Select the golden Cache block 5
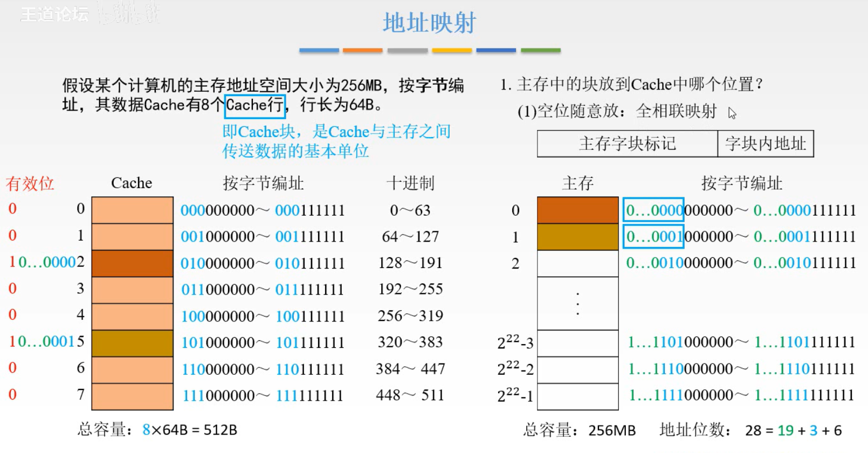868x453 pixels. (133, 343)
